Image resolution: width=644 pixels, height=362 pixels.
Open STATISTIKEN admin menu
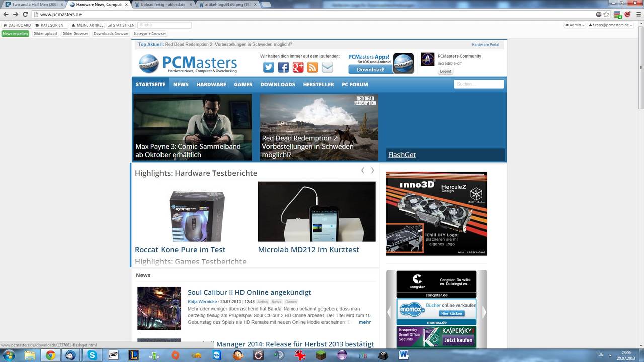coord(121,25)
